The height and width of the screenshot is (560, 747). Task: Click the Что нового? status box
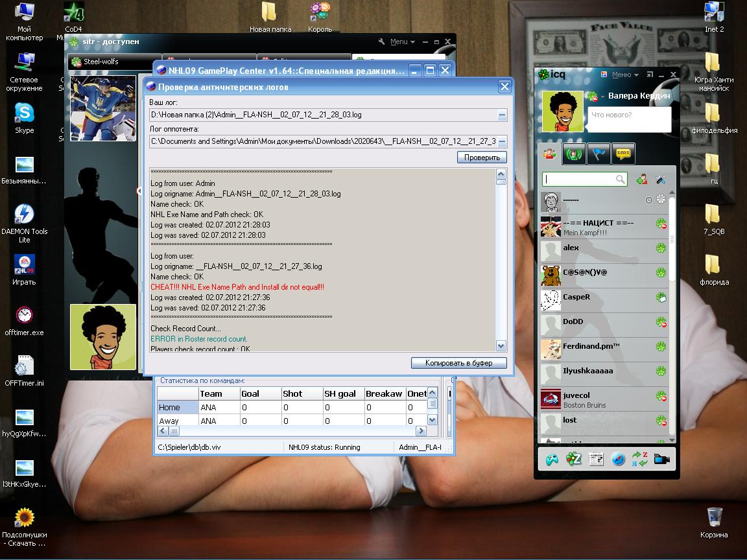point(629,119)
